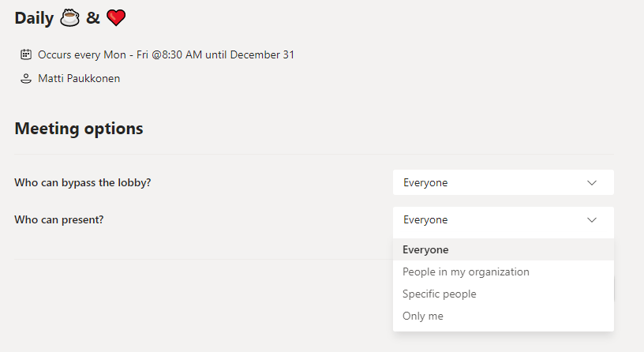644x352 pixels.
Task: Click the partially visible button below the dropdown list
Action: pos(615,289)
